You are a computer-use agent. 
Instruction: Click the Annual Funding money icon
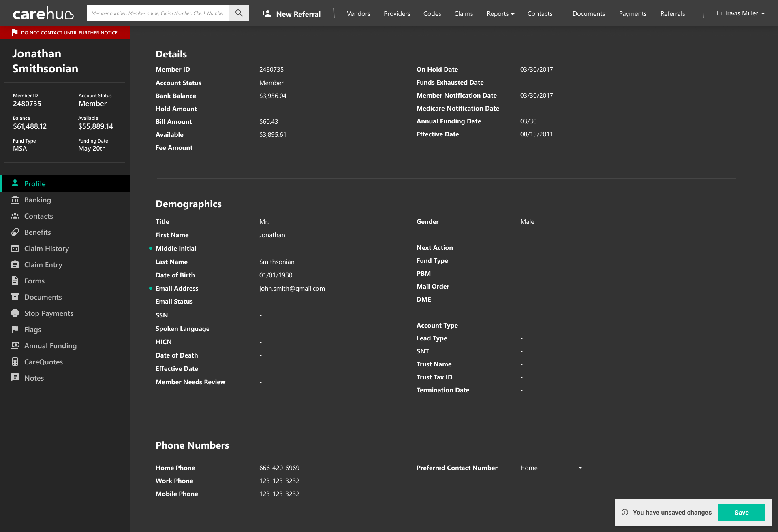(15, 345)
